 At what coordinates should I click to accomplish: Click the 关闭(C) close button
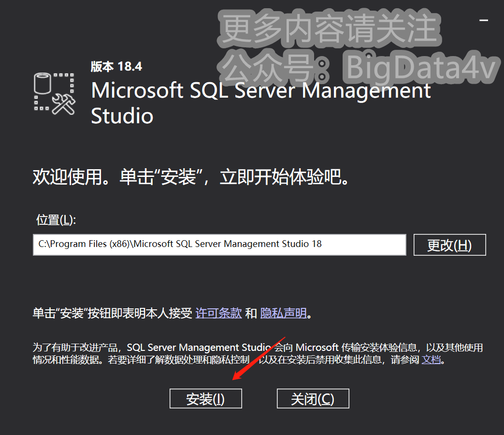313,399
